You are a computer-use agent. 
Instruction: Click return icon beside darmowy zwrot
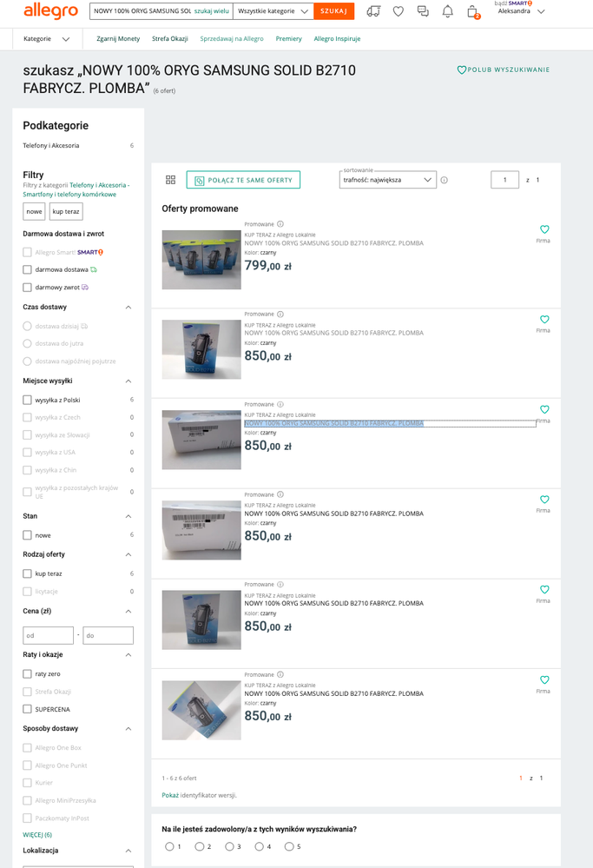[84, 288]
